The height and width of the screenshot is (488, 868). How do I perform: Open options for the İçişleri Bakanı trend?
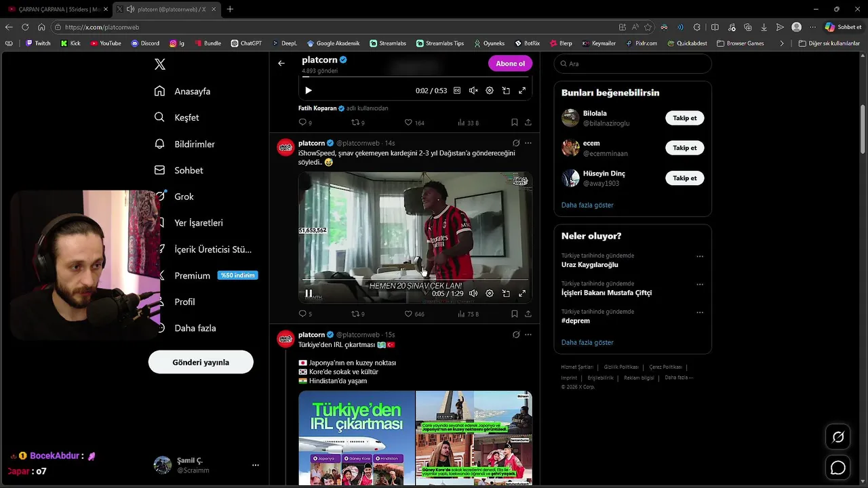click(x=700, y=284)
